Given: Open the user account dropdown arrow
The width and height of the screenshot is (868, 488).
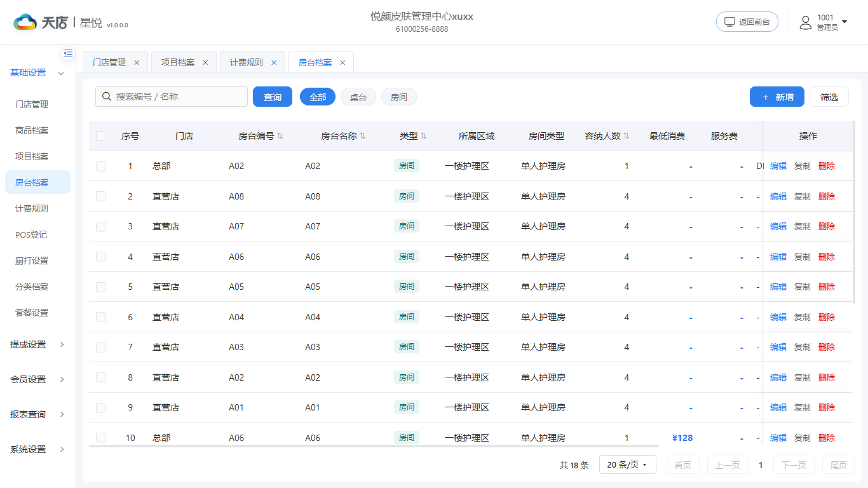Looking at the screenshot, I should coord(844,22).
